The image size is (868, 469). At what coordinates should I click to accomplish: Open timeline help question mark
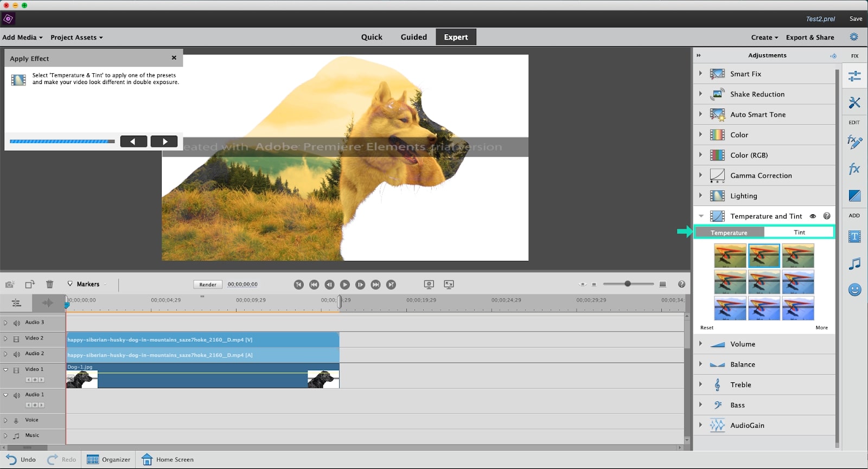coord(681,284)
